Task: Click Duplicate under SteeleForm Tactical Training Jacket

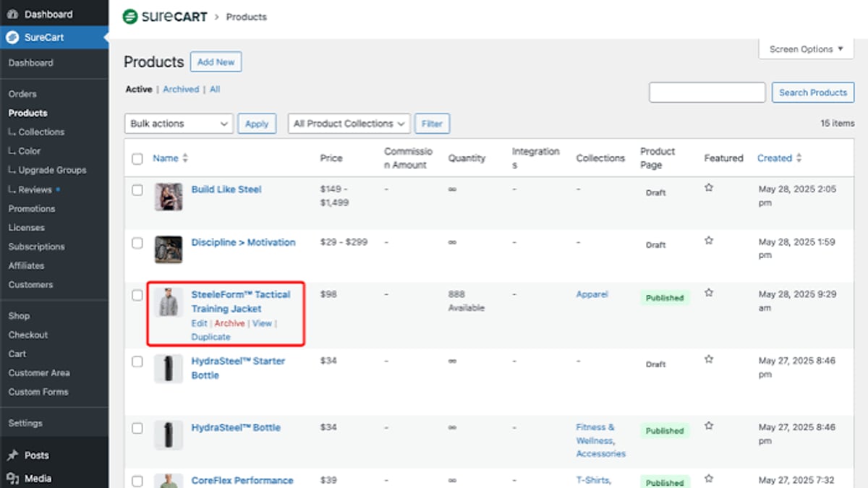Action: (210, 337)
